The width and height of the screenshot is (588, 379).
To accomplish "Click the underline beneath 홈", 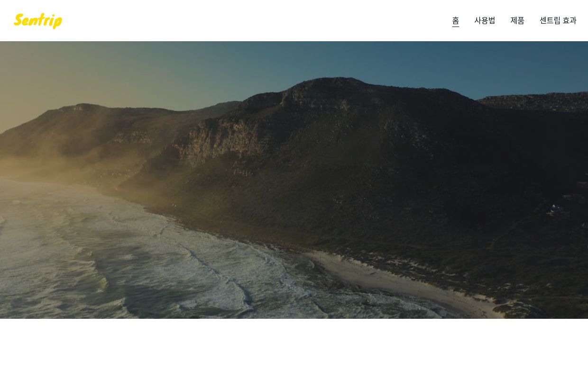I will click(455, 27).
